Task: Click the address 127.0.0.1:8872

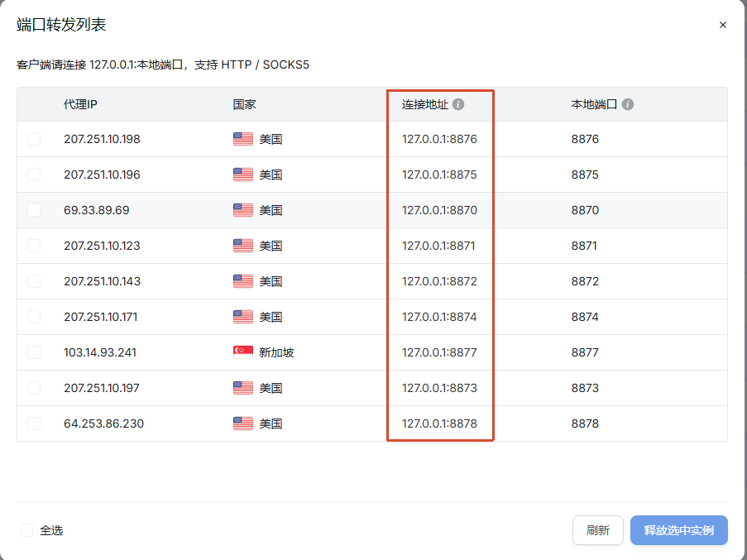Action: pos(439,281)
